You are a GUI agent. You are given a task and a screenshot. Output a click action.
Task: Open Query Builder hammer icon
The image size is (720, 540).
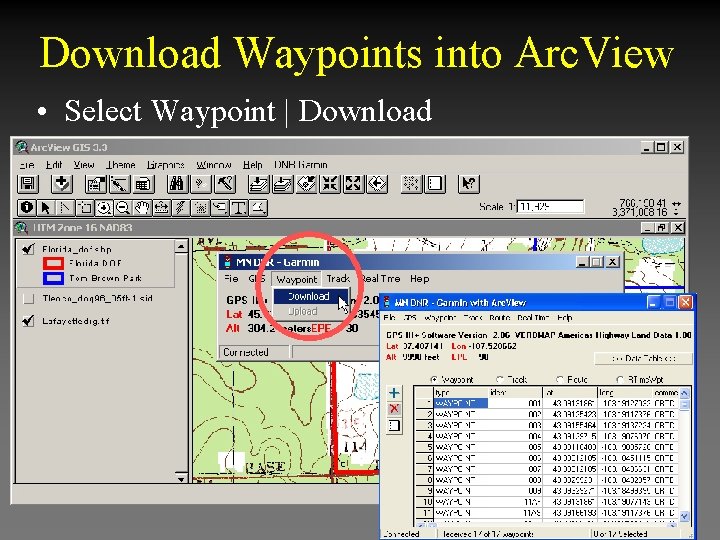[x=225, y=184]
